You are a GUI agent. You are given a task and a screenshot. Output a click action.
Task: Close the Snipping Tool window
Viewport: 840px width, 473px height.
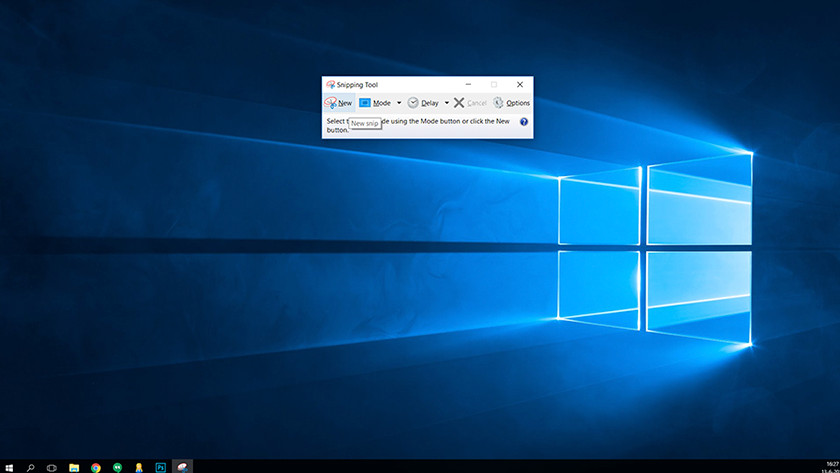519,85
